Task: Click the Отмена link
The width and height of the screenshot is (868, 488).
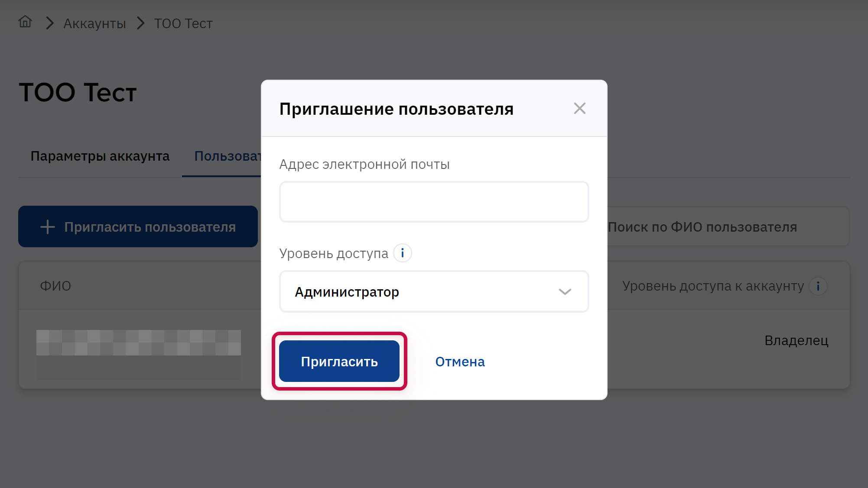Action: tap(460, 362)
